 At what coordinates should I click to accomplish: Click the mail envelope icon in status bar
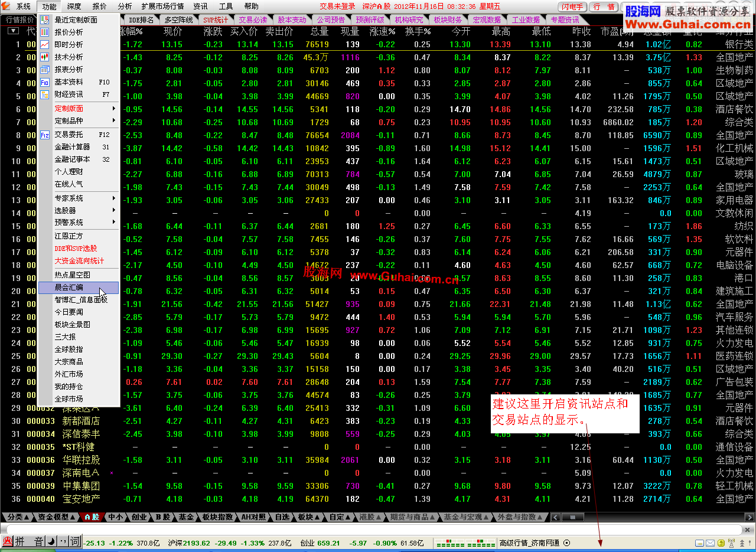tap(711, 543)
